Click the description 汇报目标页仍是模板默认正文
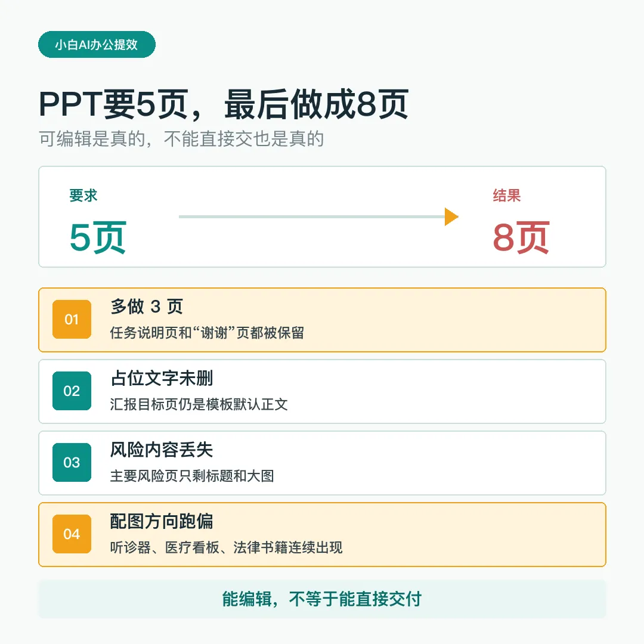This screenshot has height=644, width=644. click(199, 404)
